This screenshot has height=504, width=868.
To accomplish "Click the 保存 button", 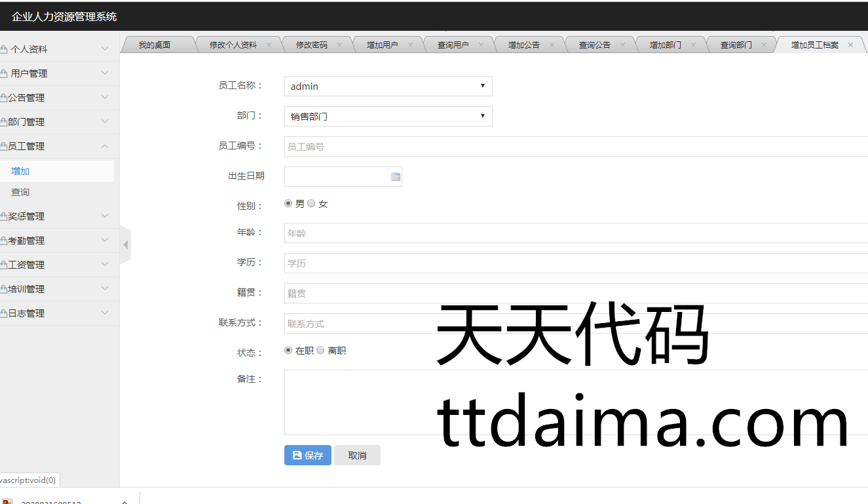I will point(307,456).
